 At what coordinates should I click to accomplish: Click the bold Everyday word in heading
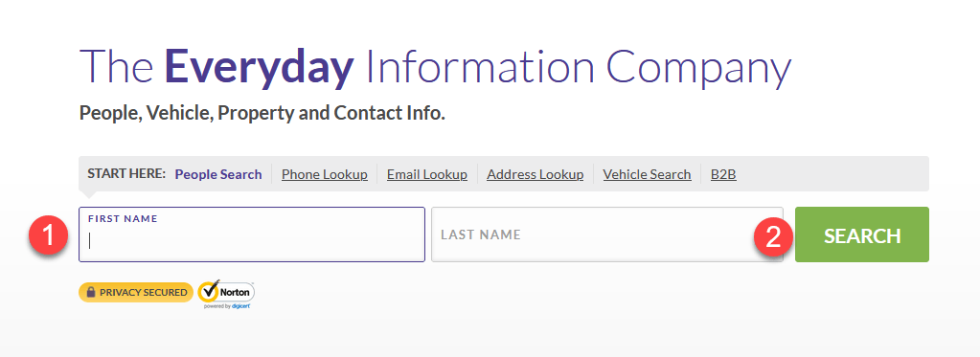pos(259,68)
